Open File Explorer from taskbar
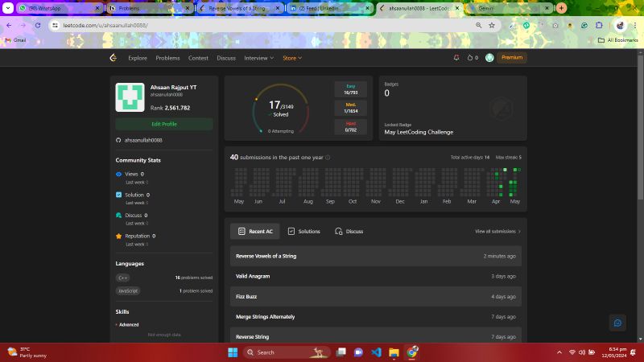 click(x=394, y=352)
